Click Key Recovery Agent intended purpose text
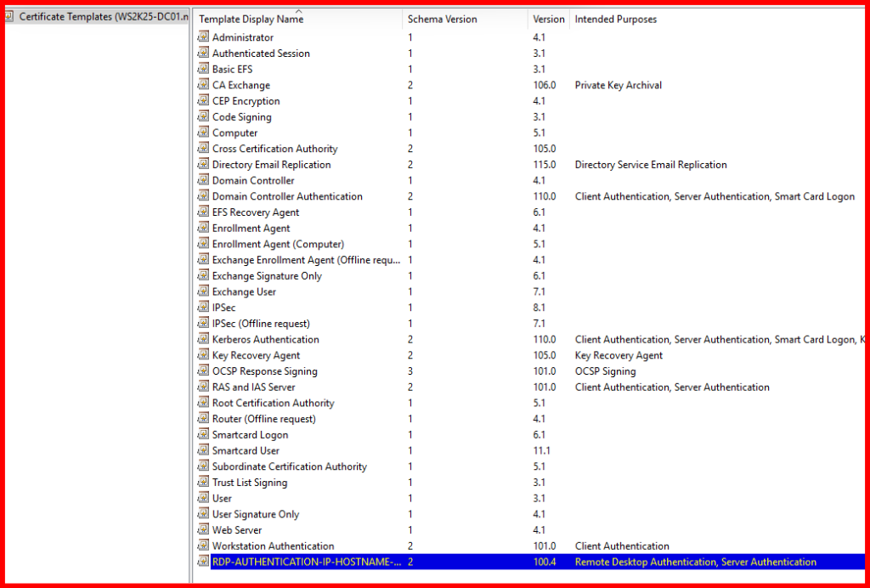This screenshot has height=588, width=870. coord(619,355)
